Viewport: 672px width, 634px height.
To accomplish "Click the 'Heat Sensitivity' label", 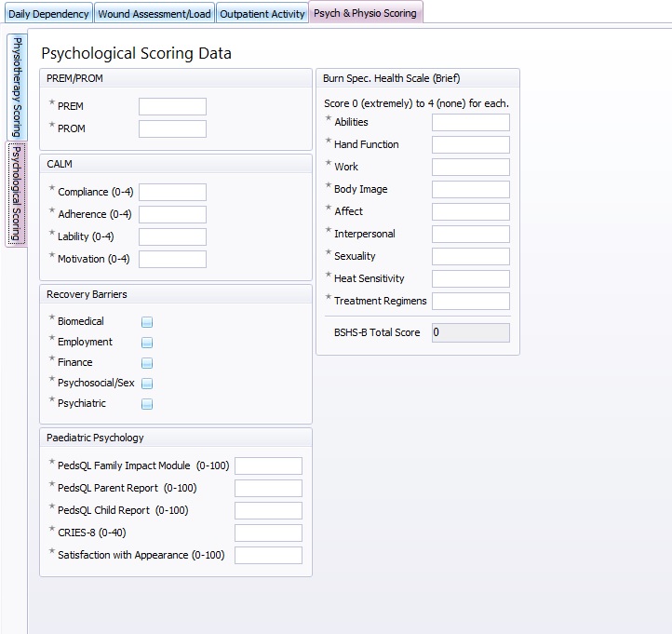I will tap(369, 278).
